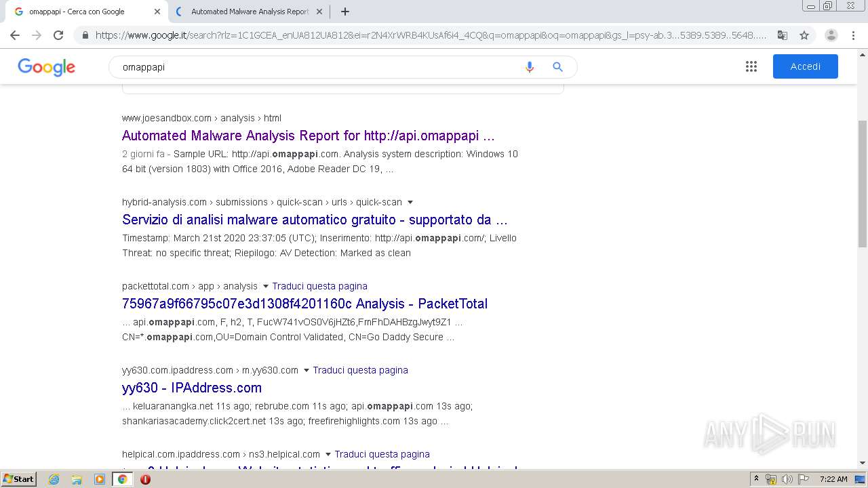The height and width of the screenshot is (488, 868).
Task: Click the Google logo
Action: coord(46,67)
